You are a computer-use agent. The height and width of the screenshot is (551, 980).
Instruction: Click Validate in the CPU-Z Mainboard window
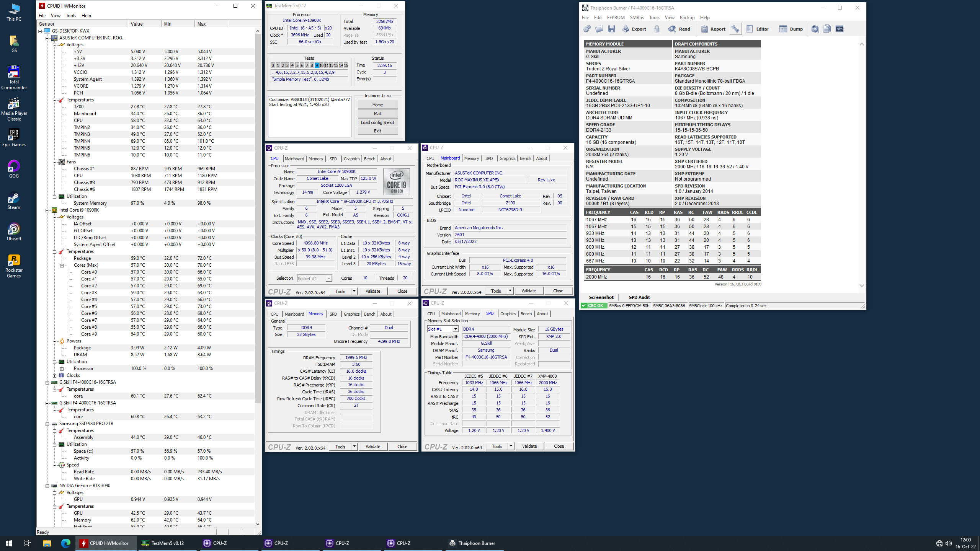pyautogui.click(x=529, y=291)
